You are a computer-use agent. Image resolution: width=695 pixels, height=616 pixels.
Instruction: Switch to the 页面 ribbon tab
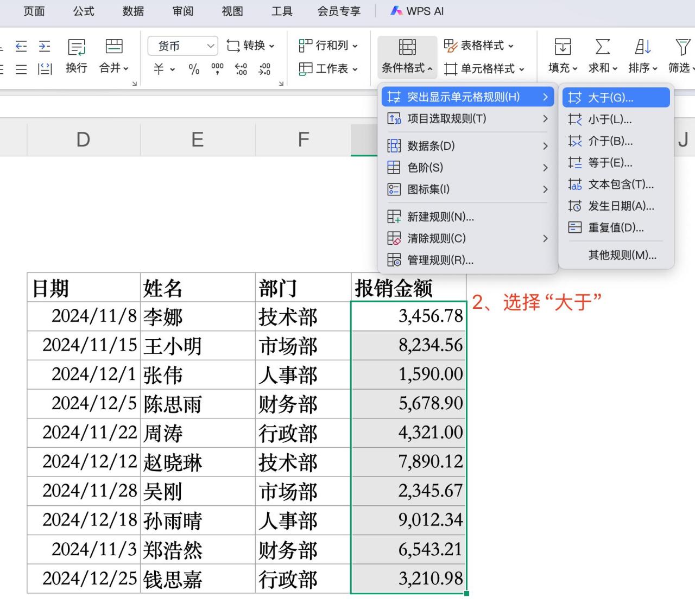[x=34, y=11]
